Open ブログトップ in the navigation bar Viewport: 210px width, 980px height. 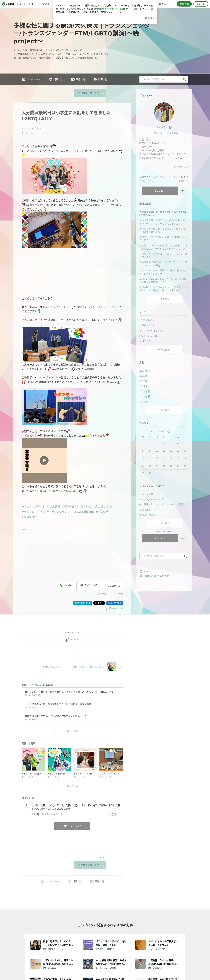(x=31, y=80)
